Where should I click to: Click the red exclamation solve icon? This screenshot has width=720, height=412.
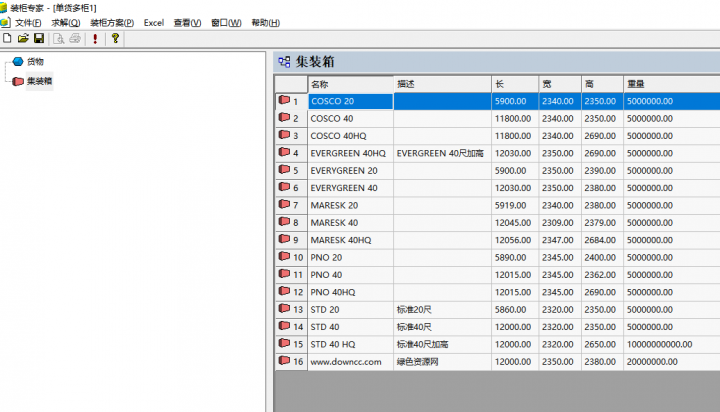pyautogui.click(x=95, y=38)
